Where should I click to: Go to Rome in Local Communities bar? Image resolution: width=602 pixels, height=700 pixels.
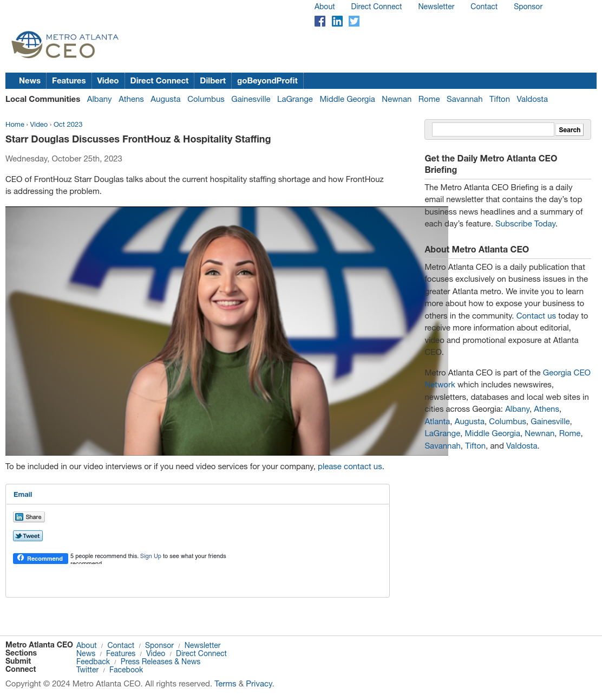tap(429, 99)
